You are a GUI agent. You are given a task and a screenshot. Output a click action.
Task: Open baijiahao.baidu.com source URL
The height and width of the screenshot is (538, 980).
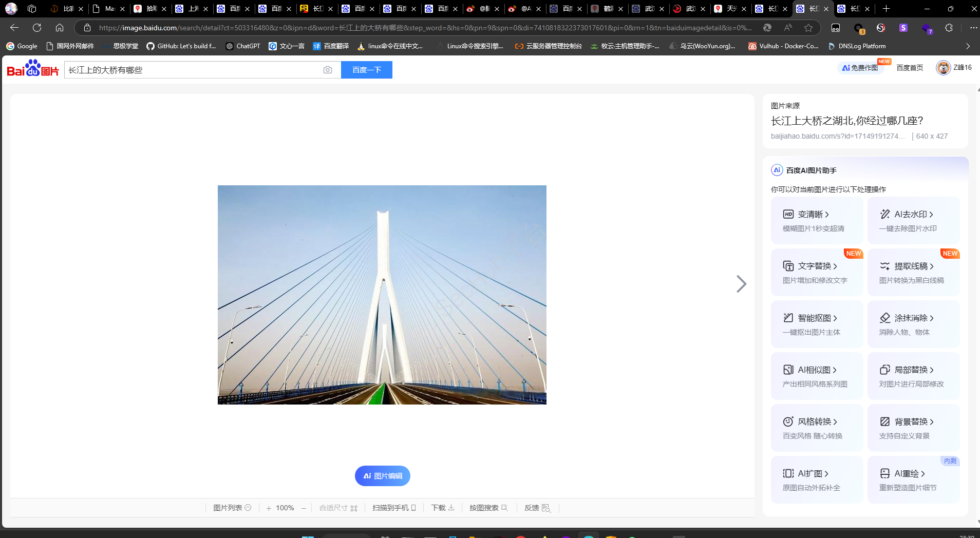point(838,136)
